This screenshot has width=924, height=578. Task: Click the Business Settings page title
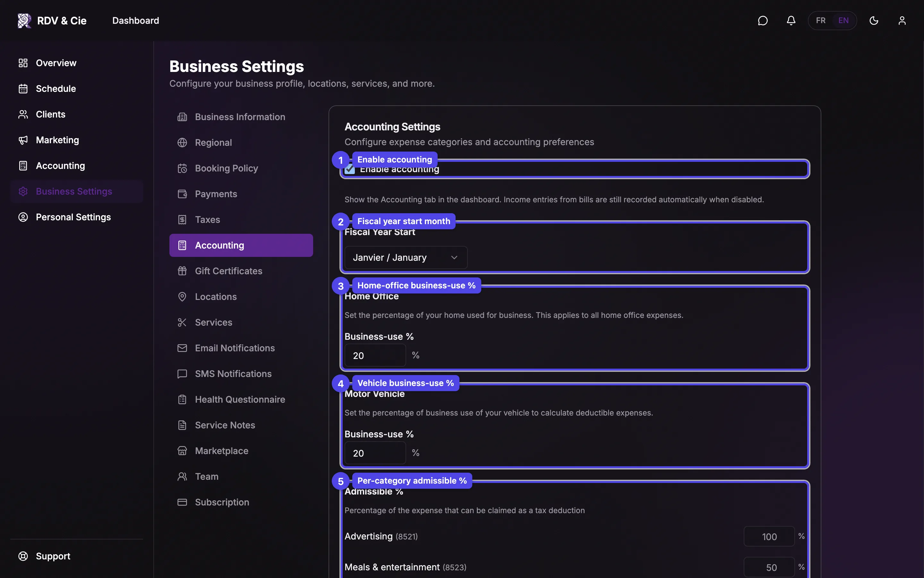point(237,66)
